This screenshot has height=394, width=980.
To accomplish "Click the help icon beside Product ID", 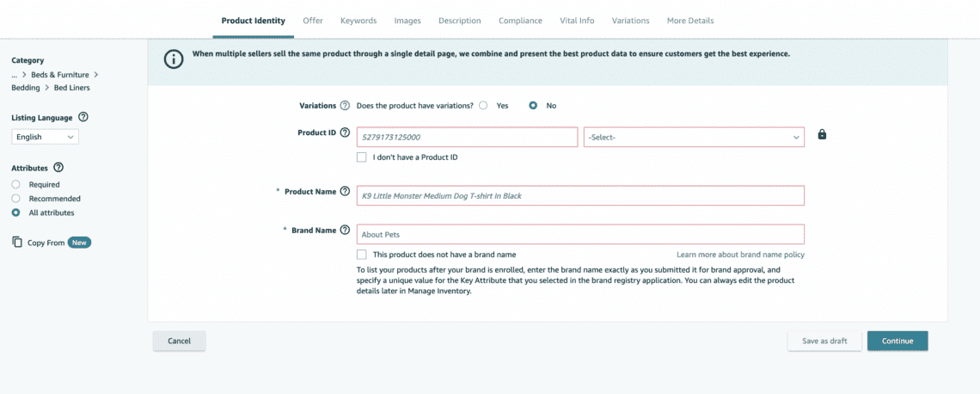I will [345, 133].
